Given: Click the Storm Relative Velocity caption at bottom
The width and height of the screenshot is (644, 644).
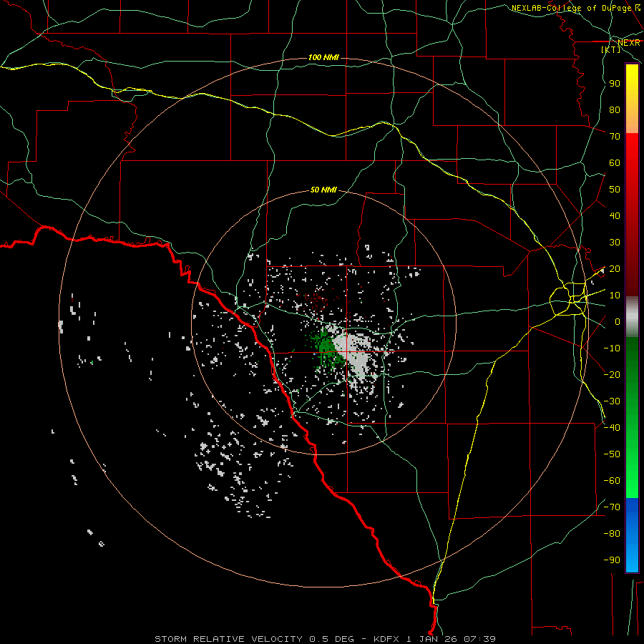Looking at the screenshot, I should tap(325, 639).
